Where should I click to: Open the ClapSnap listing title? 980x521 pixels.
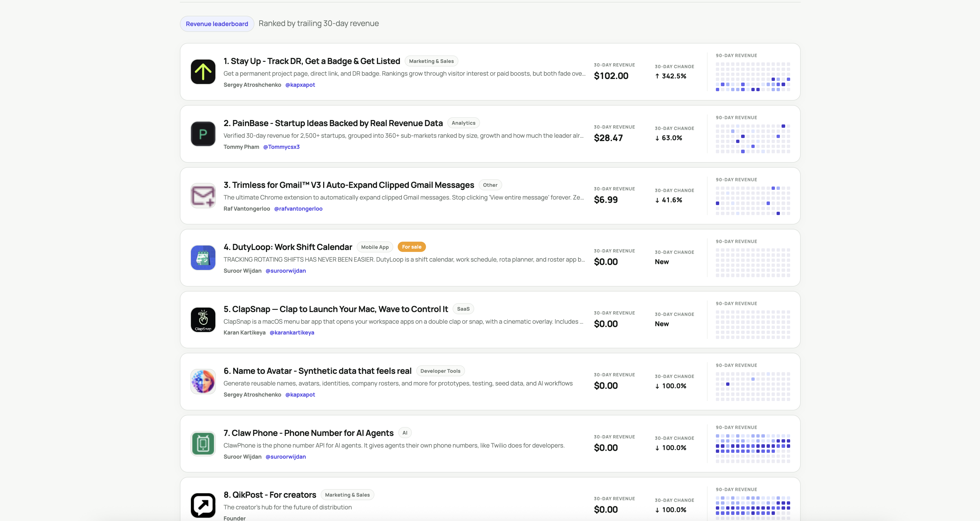(336, 309)
